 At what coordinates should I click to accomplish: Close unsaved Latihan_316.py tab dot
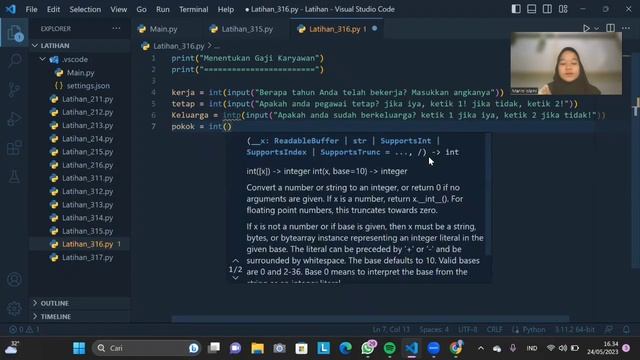point(374,29)
